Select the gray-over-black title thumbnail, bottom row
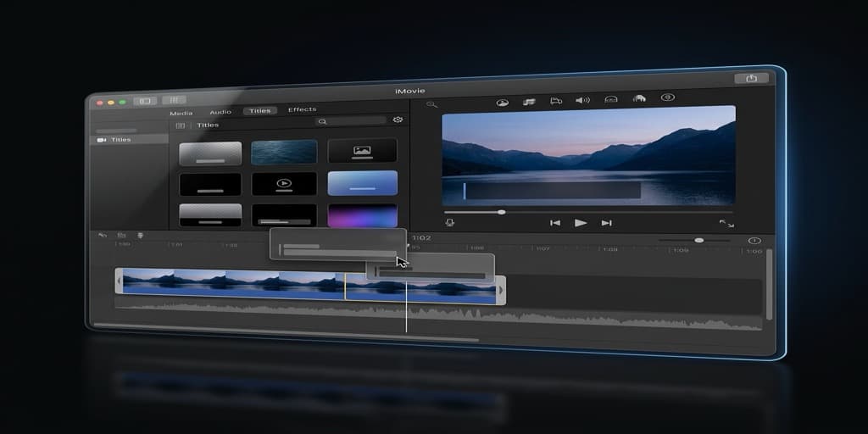This screenshot has width=868, height=434. [210, 214]
